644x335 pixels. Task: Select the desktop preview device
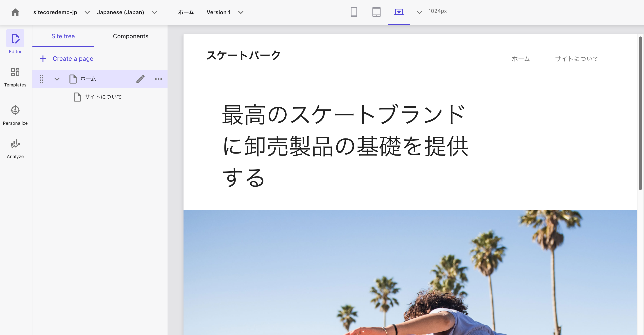[399, 12]
